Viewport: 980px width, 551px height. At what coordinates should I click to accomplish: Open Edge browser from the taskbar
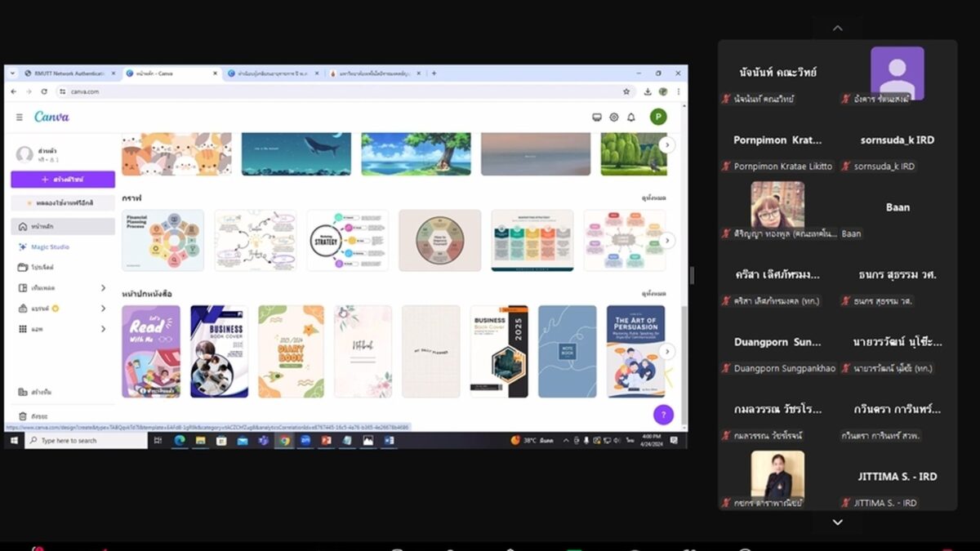click(180, 440)
